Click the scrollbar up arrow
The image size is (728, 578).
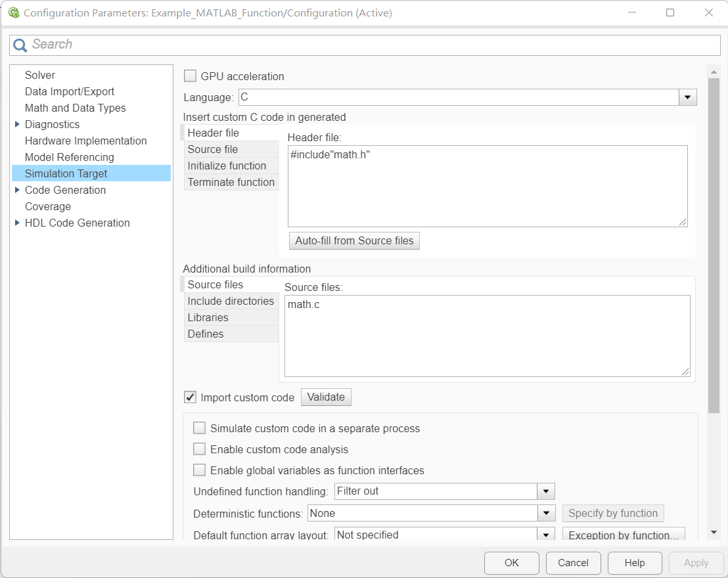click(714, 71)
